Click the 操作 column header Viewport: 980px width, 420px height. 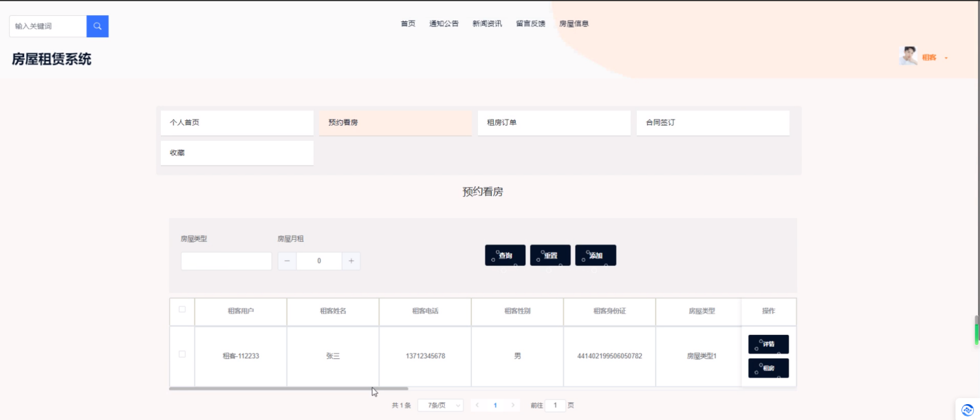pos(768,311)
